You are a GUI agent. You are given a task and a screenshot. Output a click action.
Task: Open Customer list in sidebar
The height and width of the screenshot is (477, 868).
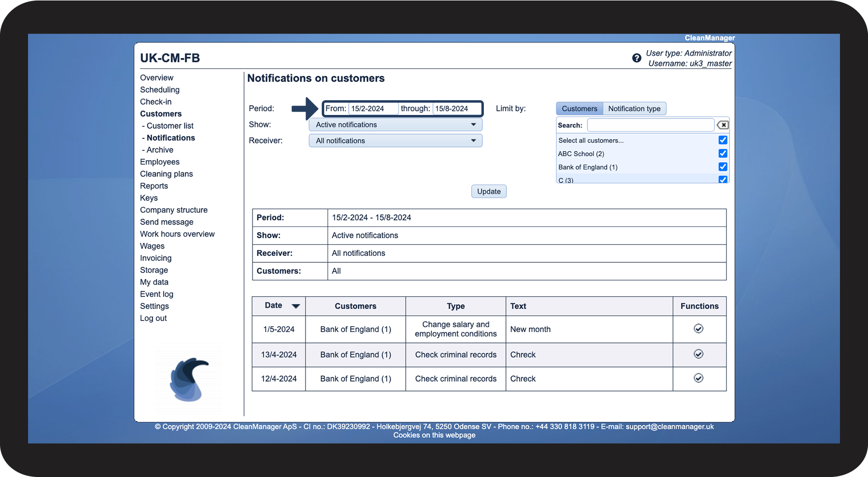(x=170, y=126)
